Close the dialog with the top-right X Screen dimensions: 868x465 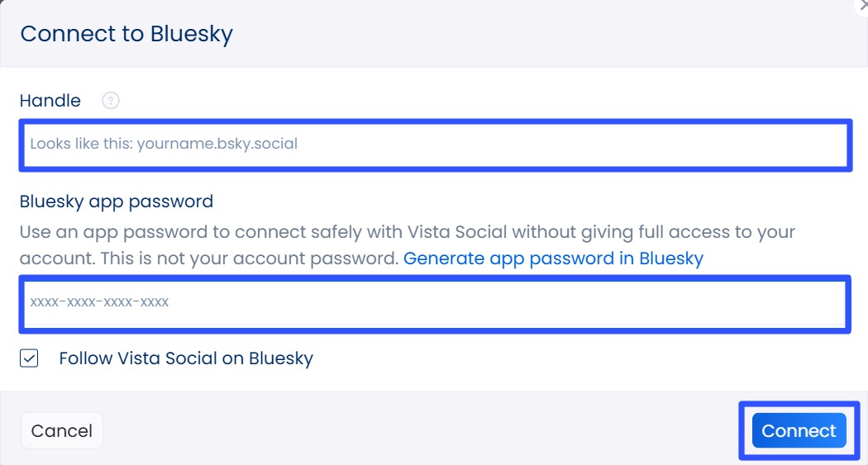[861, 4]
